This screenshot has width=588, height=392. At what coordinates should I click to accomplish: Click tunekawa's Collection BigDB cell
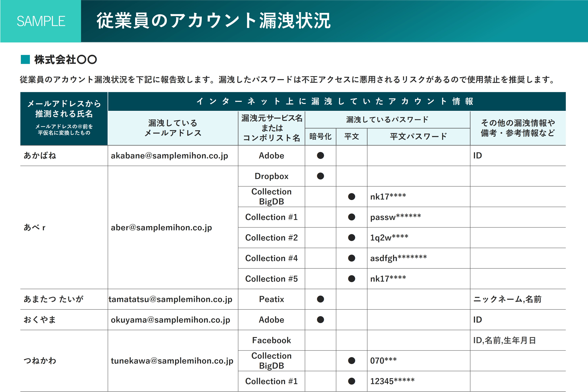272,361
